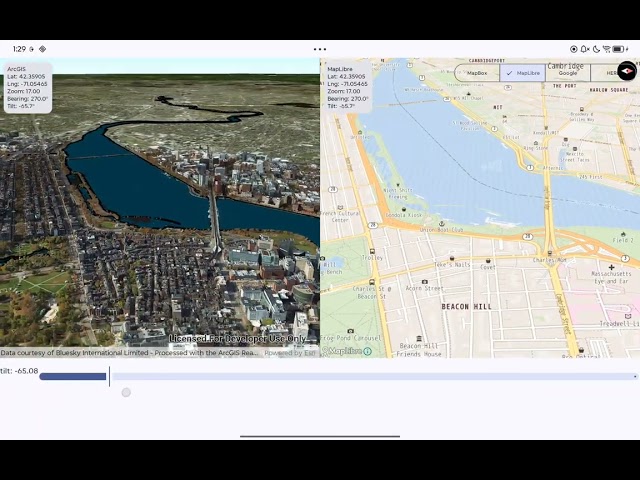
Task: Click the tilt slider handle
Action: [109, 376]
